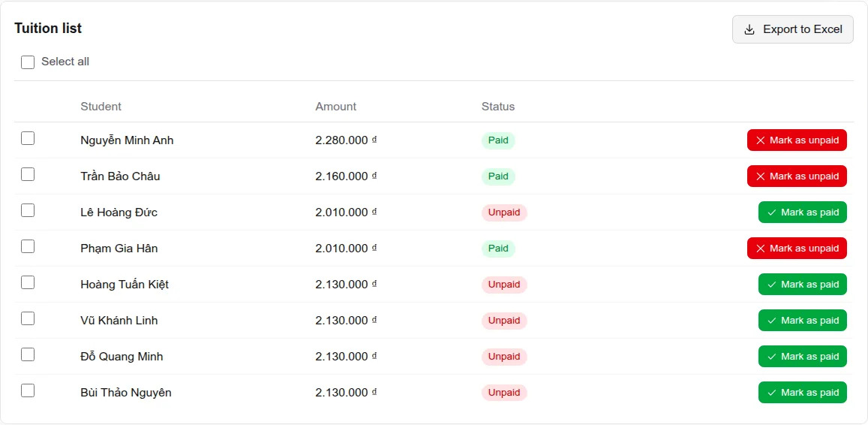
Task: Click the Export to Excel button
Action: pyautogui.click(x=793, y=29)
